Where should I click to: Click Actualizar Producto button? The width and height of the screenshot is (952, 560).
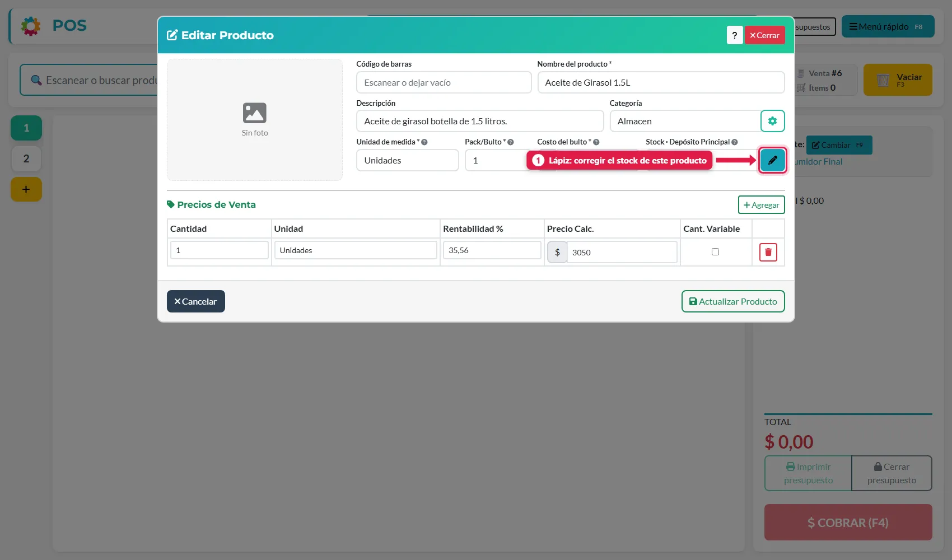pyautogui.click(x=732, y=301)
